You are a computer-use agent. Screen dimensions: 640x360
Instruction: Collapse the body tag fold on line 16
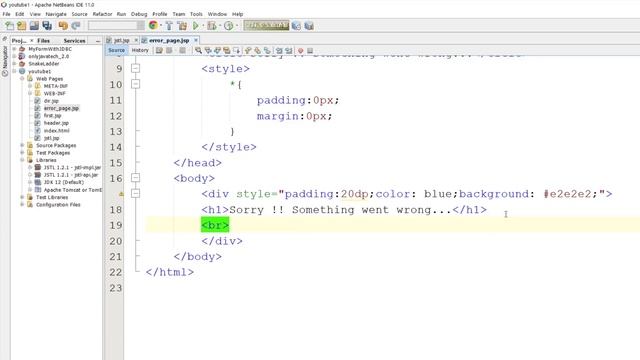click(x=136, y=178)
